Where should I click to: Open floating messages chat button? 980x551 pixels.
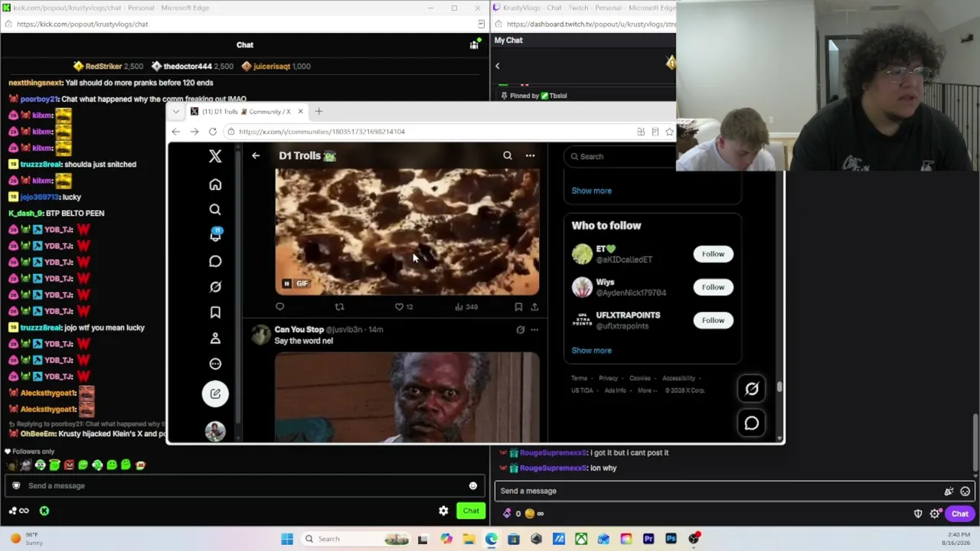[x=752, y=423]
